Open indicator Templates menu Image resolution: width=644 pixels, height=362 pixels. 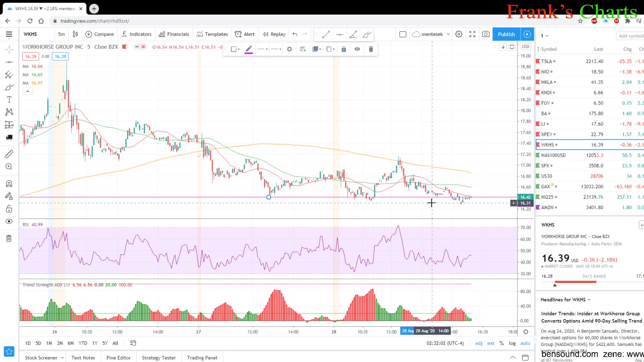pos(212,34)
